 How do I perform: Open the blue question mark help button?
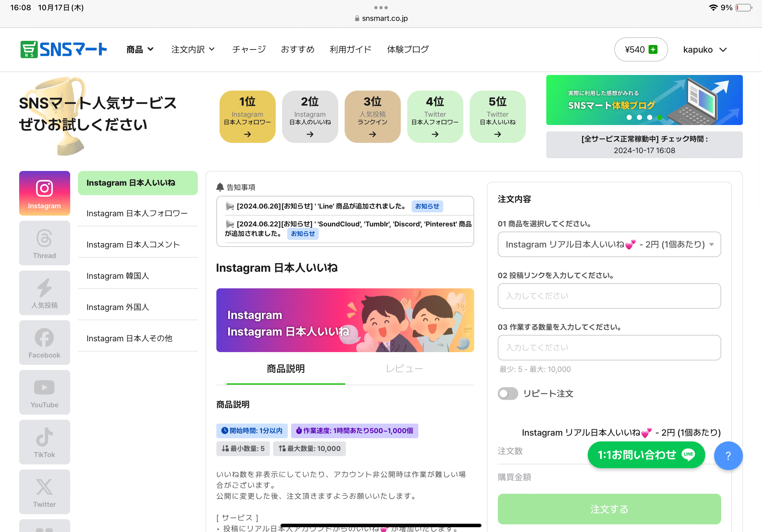[x=728, y=455]
